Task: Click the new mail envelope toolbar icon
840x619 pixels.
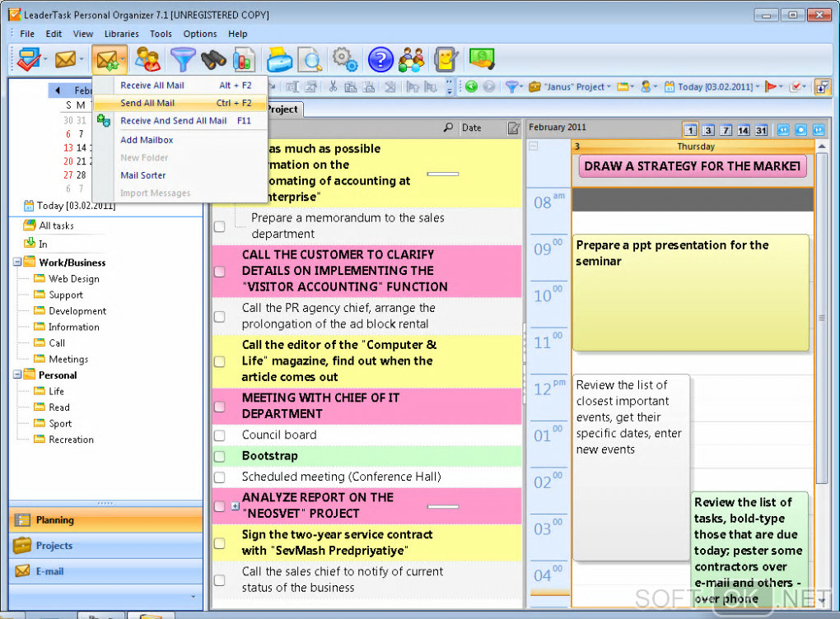Action: tap(65, 59)
